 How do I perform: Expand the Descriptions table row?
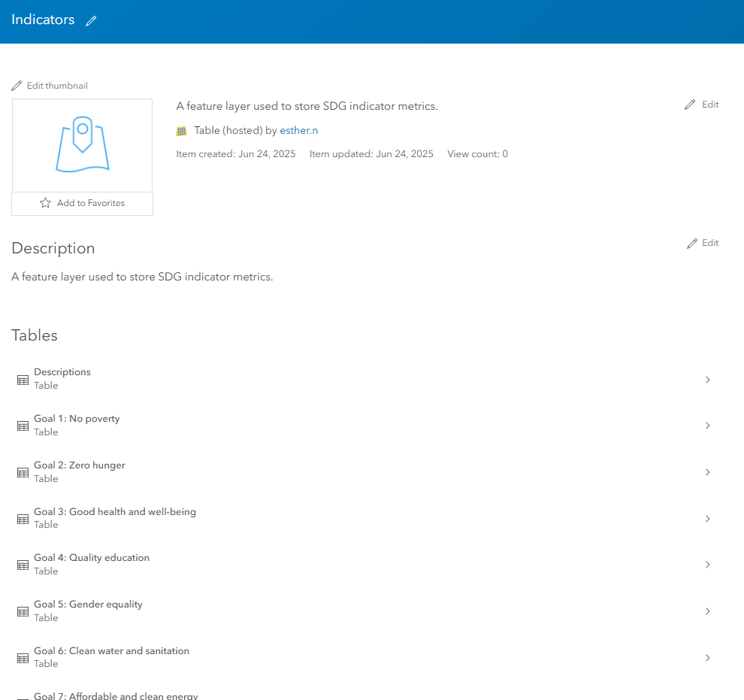pos(707,380)
